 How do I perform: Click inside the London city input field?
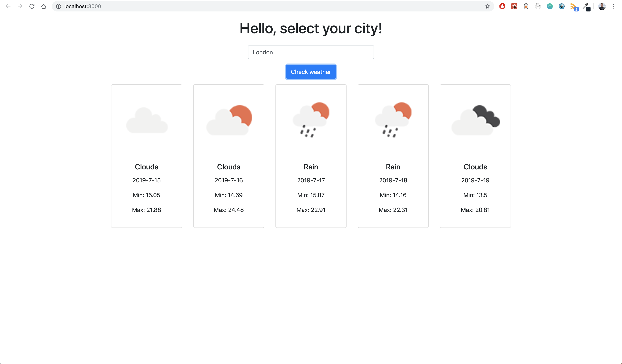point(311,52)
